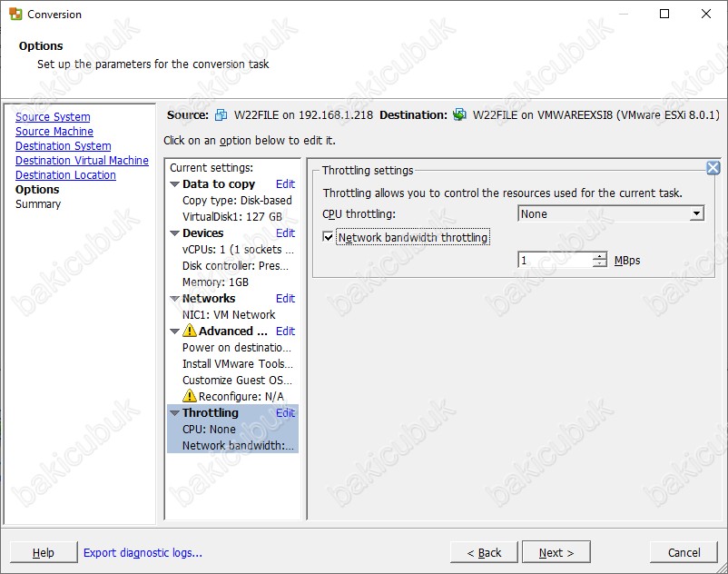Select the 'Reconfigure: N/A' row
This screenshot has height=574, width=728.
click(x=233, y=396)
